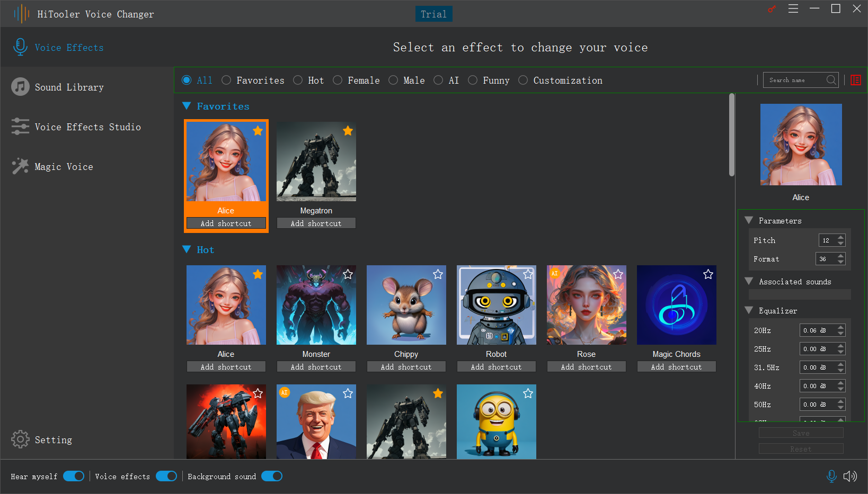
Task: Select the Hot filter radio button
Action: (x=298, y=80)
